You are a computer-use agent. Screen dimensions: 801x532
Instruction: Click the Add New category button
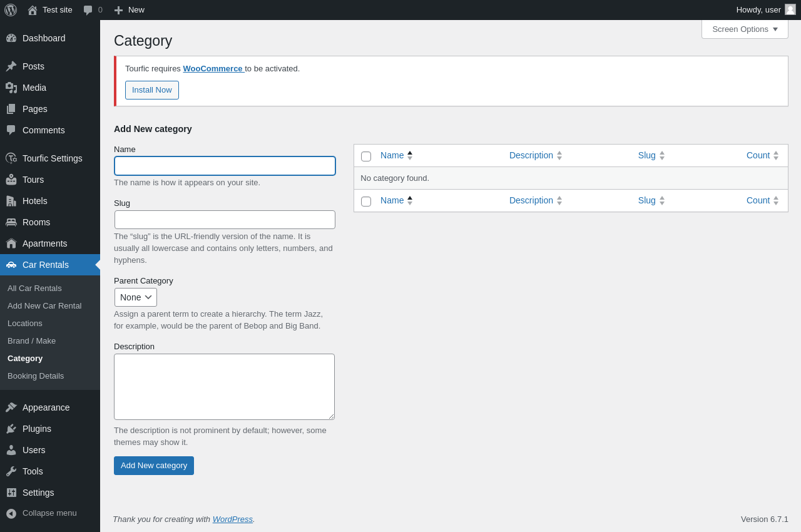154,466
